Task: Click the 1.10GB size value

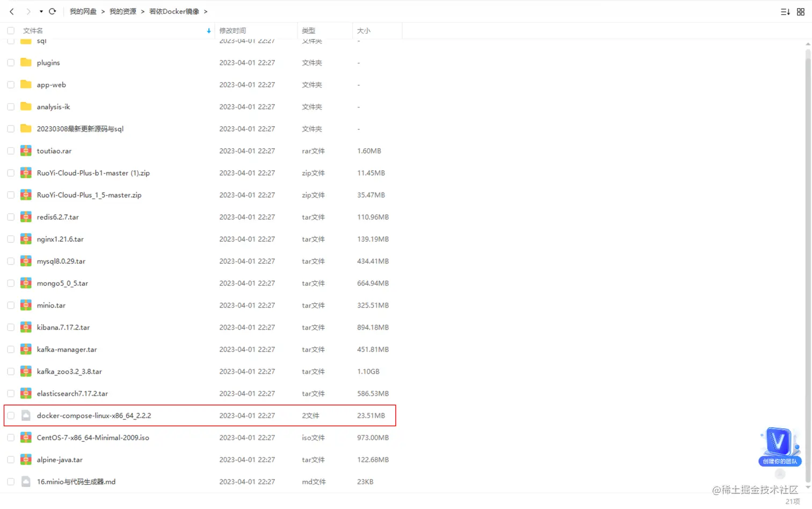Action: pos(368,371)
